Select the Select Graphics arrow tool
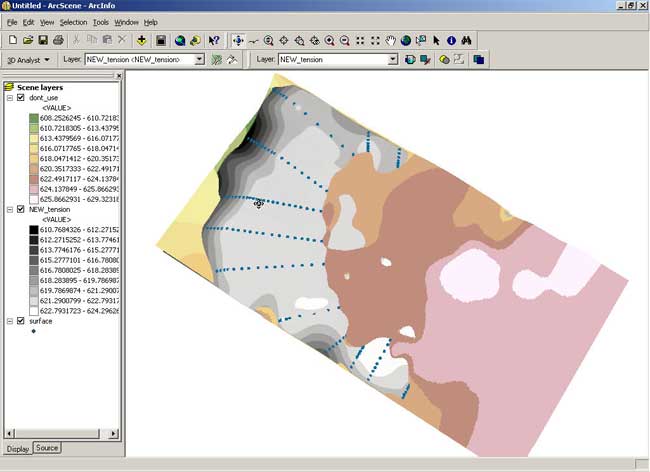The width and height of the screenshot is (650, 472). 436,40
